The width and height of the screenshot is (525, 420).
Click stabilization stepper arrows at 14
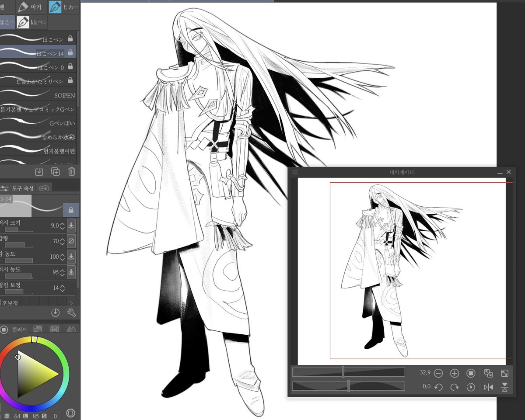62,288
